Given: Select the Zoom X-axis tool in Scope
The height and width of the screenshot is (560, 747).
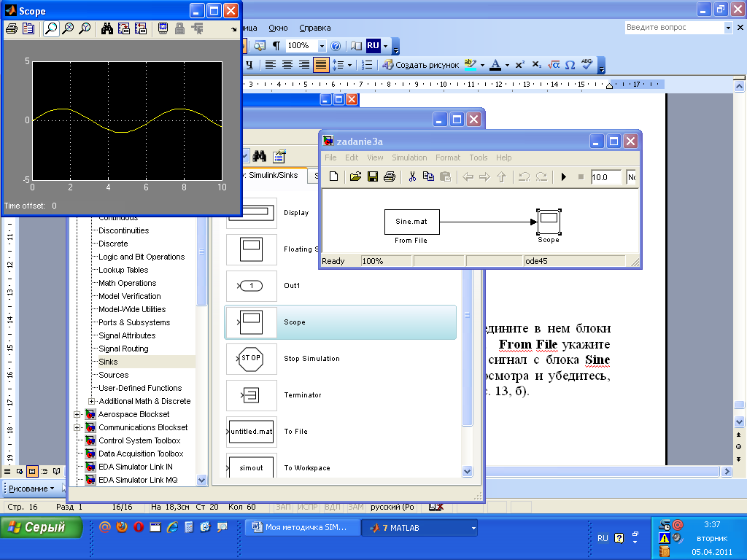Looking at the screenshot, I should coord(68,28).
